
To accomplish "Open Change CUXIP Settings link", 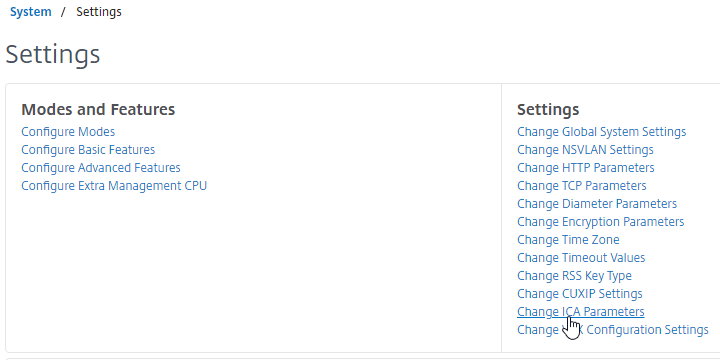I will [579, 293].
